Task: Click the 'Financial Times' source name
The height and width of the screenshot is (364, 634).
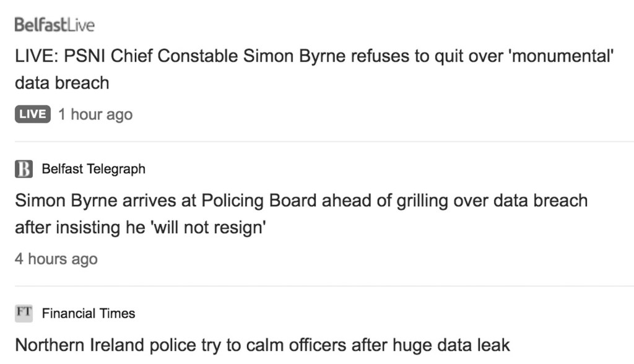Action: [89, 313]
